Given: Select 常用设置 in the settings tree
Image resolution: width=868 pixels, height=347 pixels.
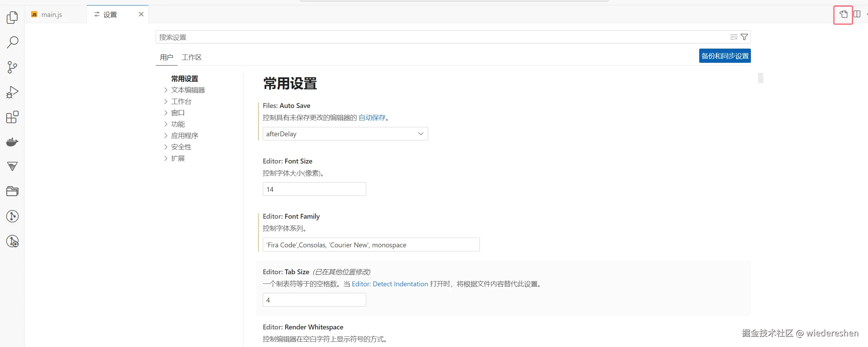Looking at the screenshot, I should [x=185, y=79].
